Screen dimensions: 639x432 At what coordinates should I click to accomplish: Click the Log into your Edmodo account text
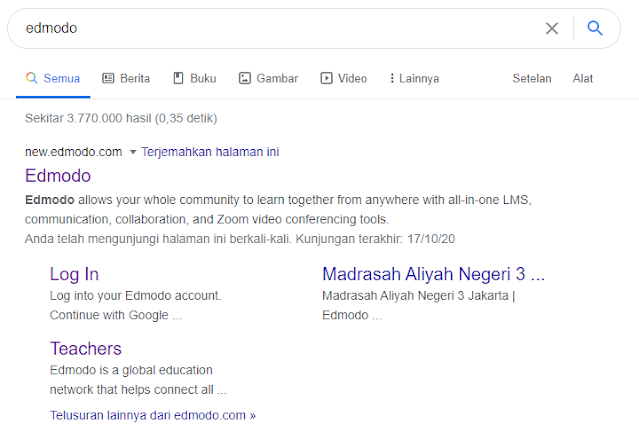tap(136, 295)
